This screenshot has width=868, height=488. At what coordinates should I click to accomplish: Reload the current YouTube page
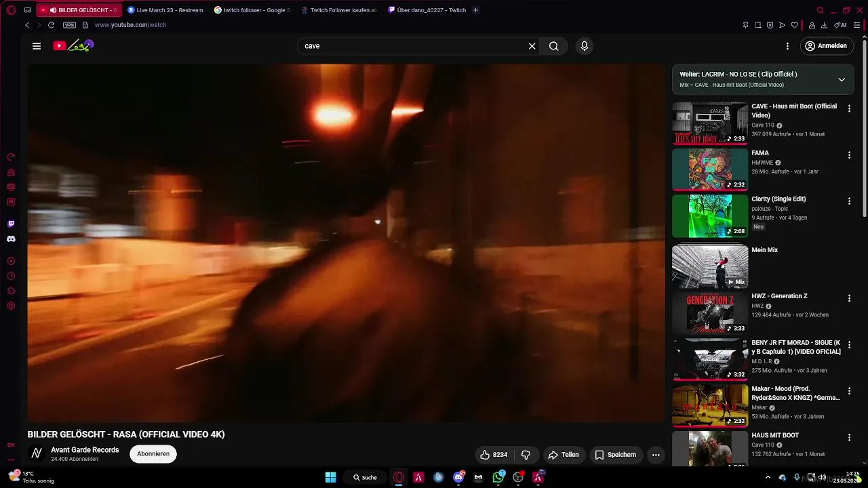point(51,25)
